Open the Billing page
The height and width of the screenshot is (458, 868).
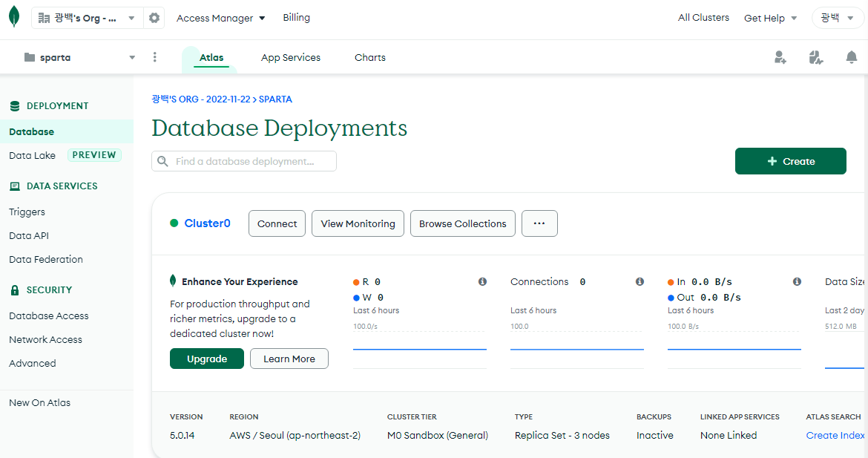pos(296,17)
